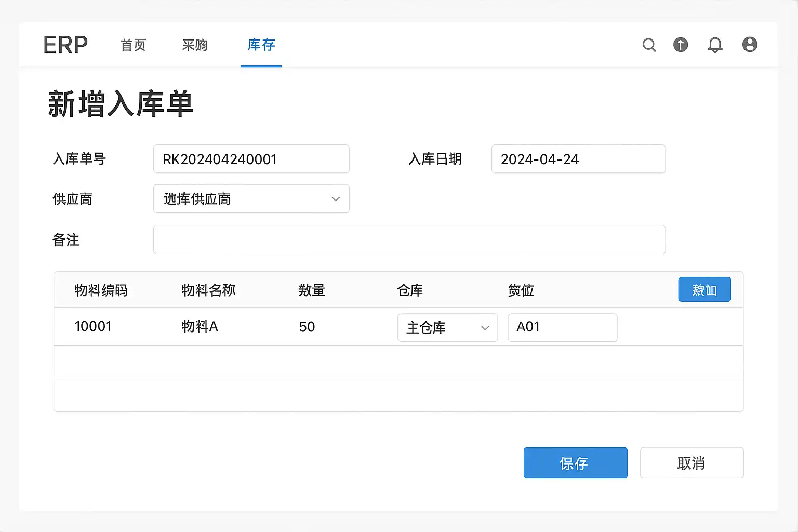This screenshot has height=532, width=798.
Task: Click the 物料A name cell
Action: tap(199, 327)
